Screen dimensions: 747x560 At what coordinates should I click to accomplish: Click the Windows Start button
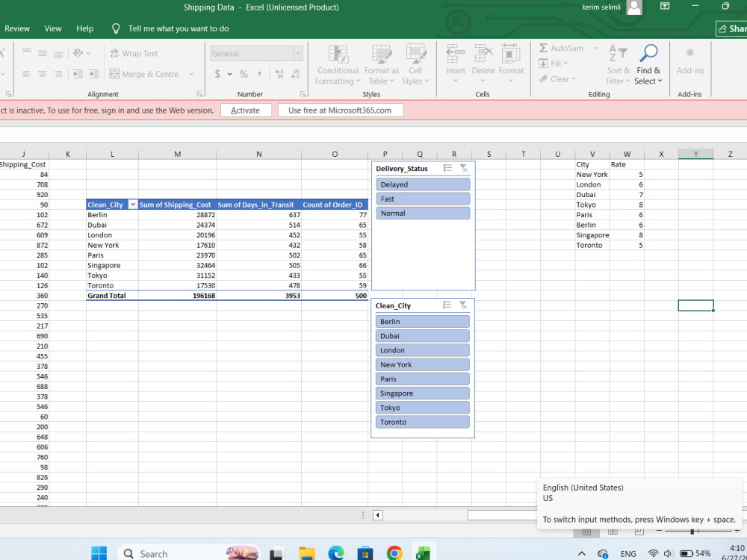(x=99, y=553)
